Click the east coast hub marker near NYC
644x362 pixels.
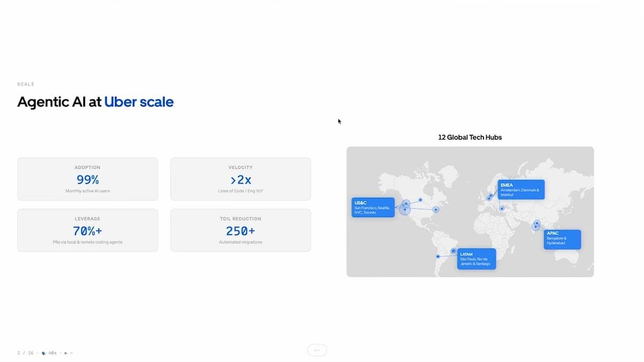click(x=436, y=210)
